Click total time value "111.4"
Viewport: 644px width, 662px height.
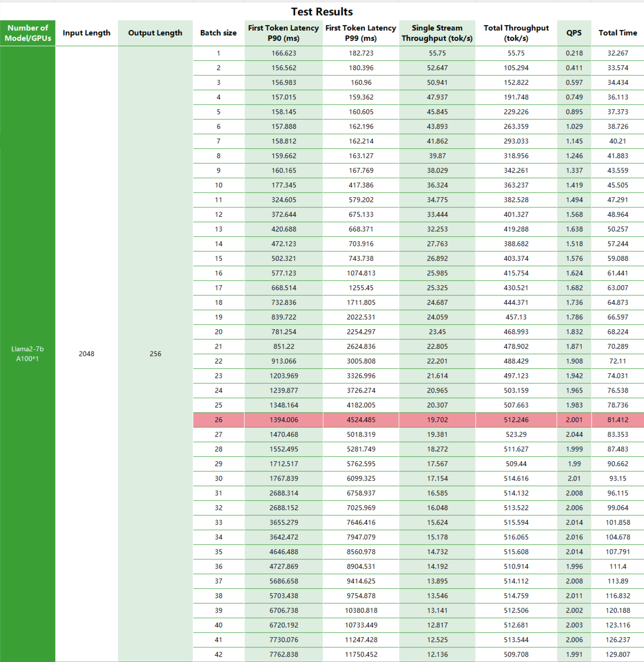pyautogui.click(x=618, y=567)
